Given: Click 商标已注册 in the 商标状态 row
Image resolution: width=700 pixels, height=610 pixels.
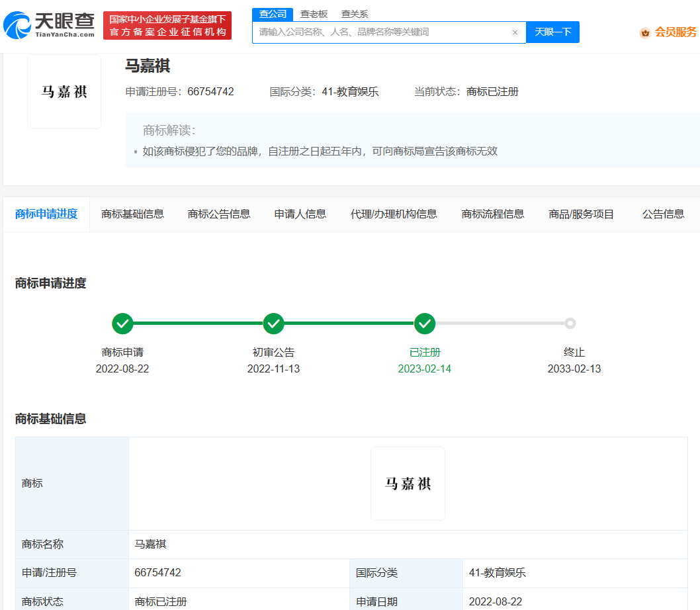Looking at the screenshot, I should (x=161, y=601).
